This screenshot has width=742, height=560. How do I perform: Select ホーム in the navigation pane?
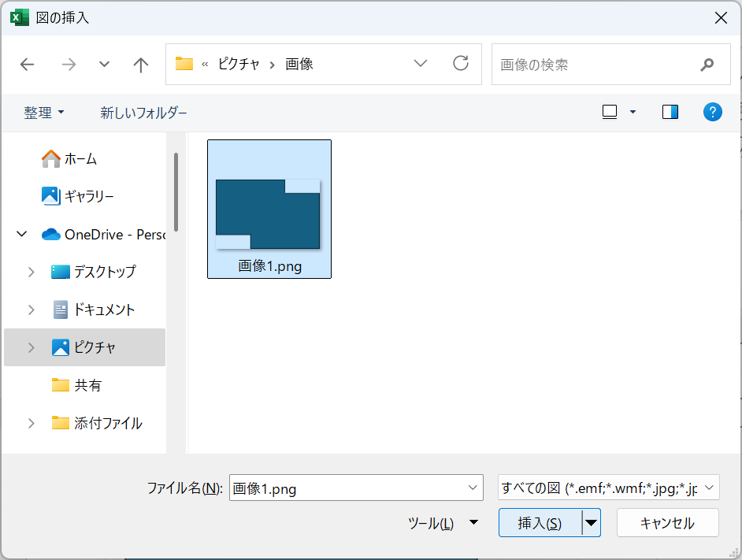point(80,159)
